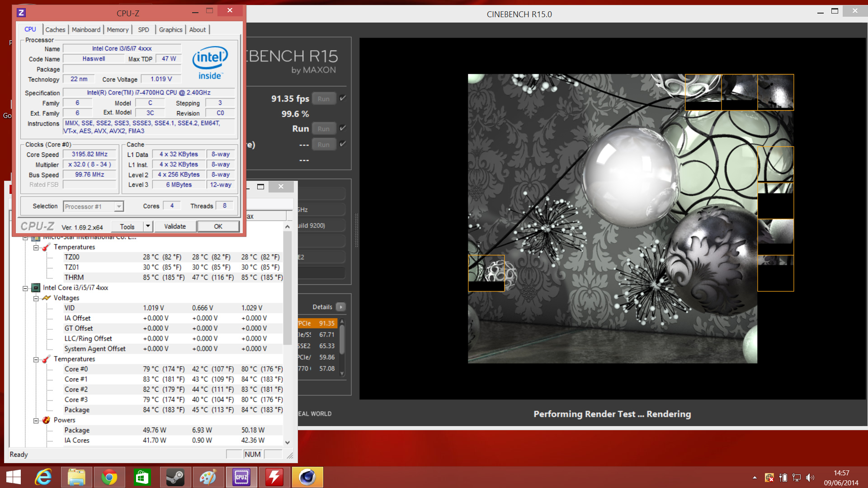Open File Explorer from the taskbar
This screenshot has height=488, width=868.
click(x=76, y=477)
